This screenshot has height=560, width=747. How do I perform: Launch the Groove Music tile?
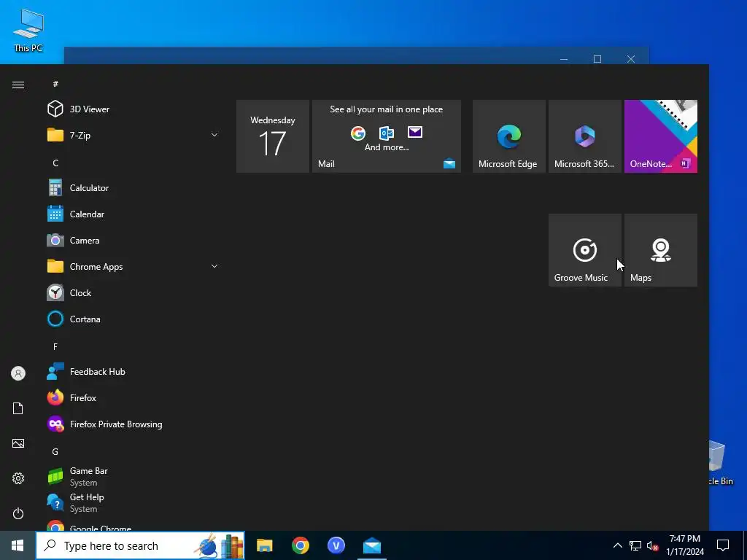[584, 250]
